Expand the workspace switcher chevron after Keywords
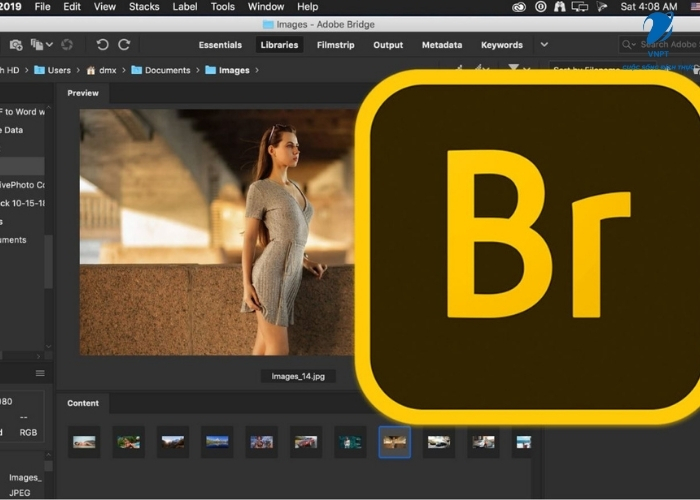The image size is (700, 500). [x=544, y=45]
